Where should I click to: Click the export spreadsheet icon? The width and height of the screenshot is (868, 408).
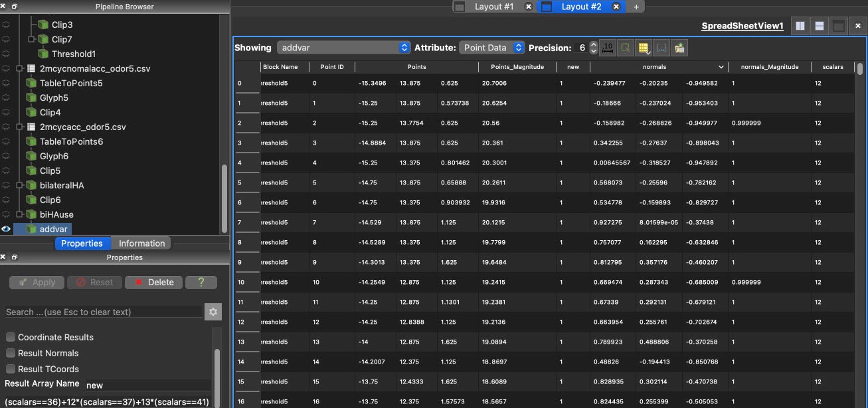[x=679, y=48]
